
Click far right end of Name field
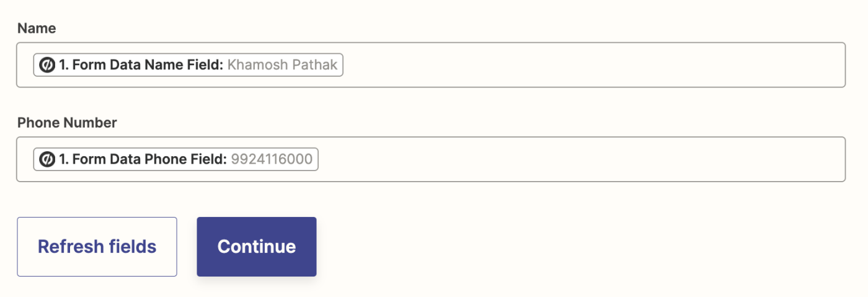click(834, 65)
